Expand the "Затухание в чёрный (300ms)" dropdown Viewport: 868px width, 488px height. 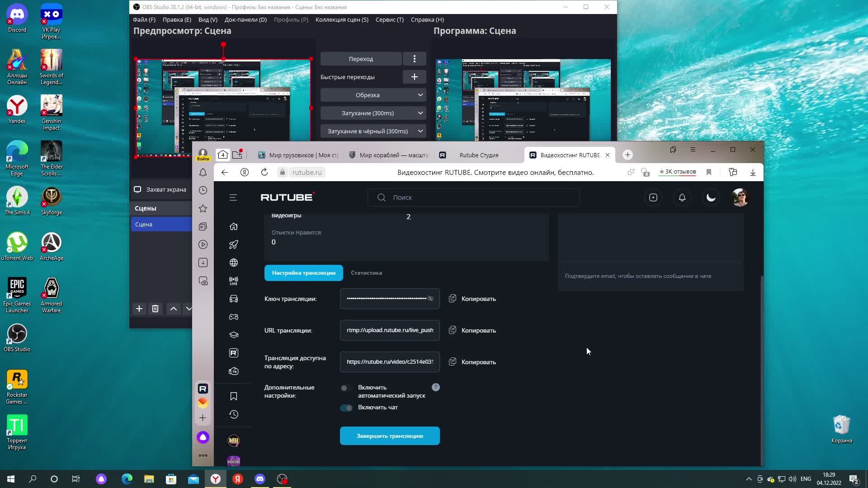(373, 131)
